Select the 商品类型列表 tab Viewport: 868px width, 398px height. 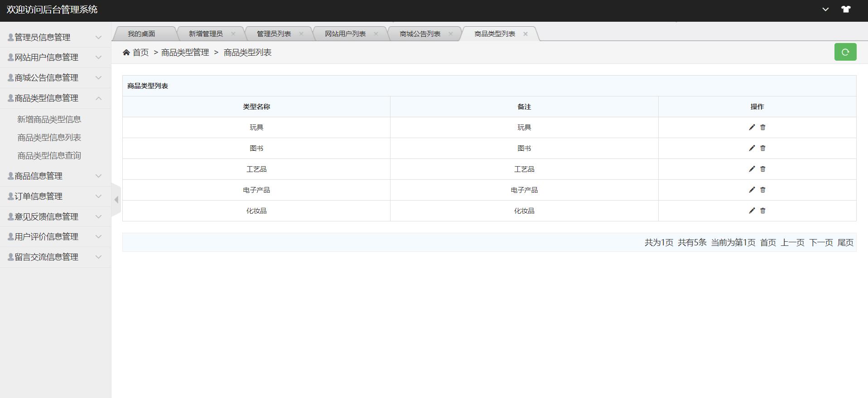tap(495, 34)
